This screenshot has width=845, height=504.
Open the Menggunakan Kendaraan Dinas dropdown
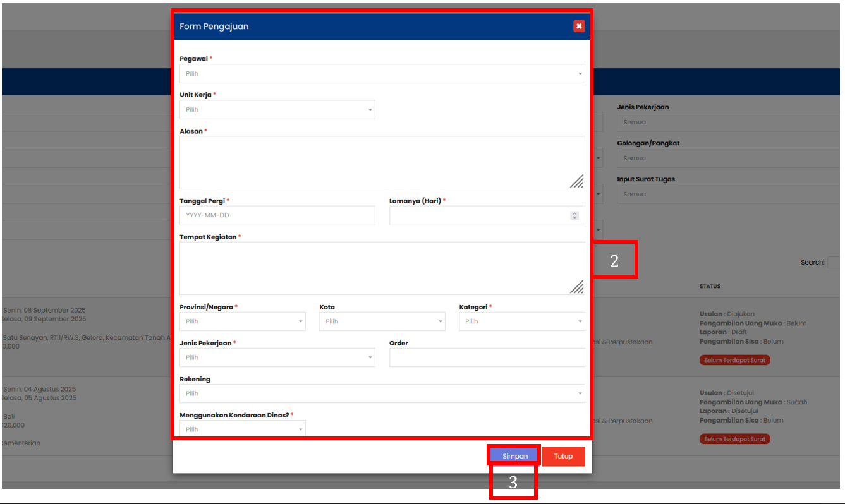(242, 429)
